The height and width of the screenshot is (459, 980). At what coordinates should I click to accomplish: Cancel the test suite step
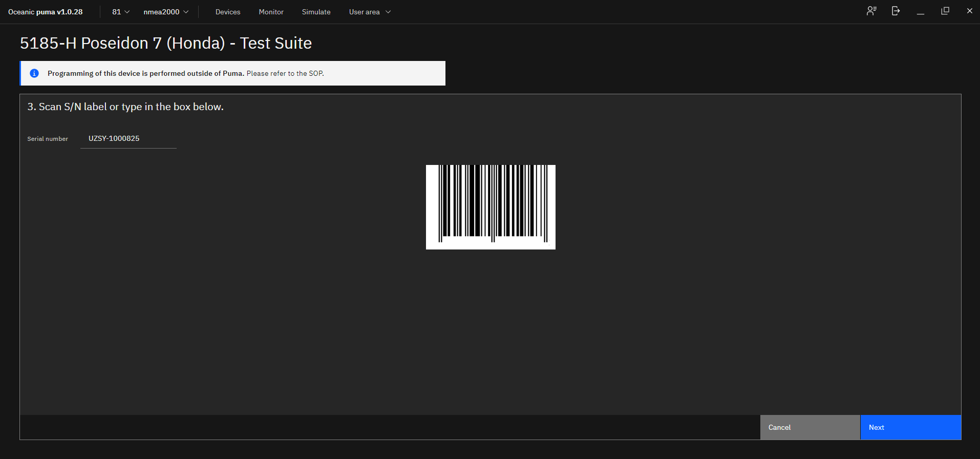point(810,427)
